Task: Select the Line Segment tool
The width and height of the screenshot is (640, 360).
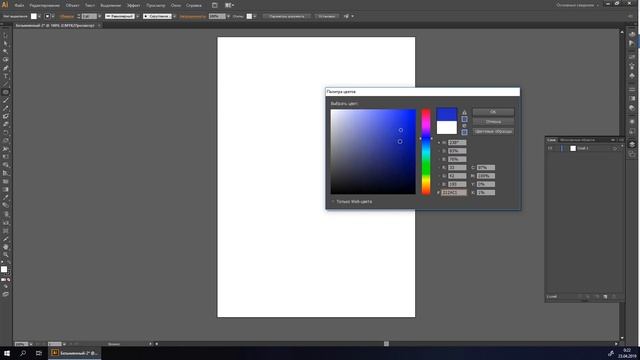Action: [5, 84]
